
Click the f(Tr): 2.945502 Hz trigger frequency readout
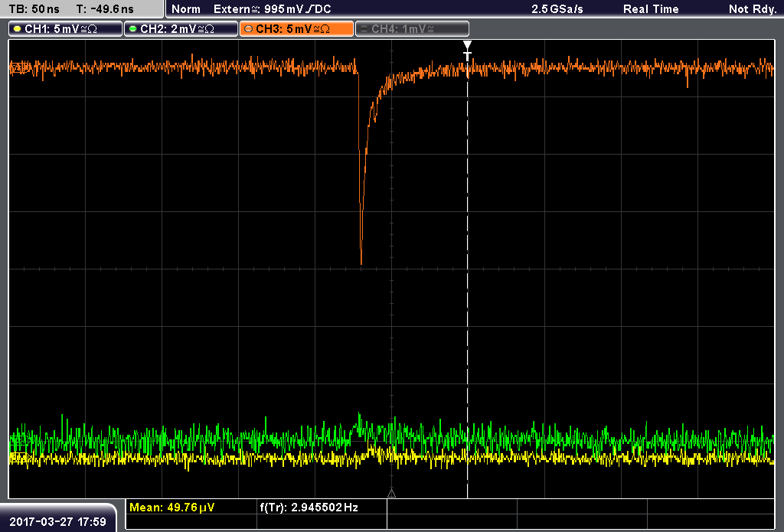click(x=309, y=508)
